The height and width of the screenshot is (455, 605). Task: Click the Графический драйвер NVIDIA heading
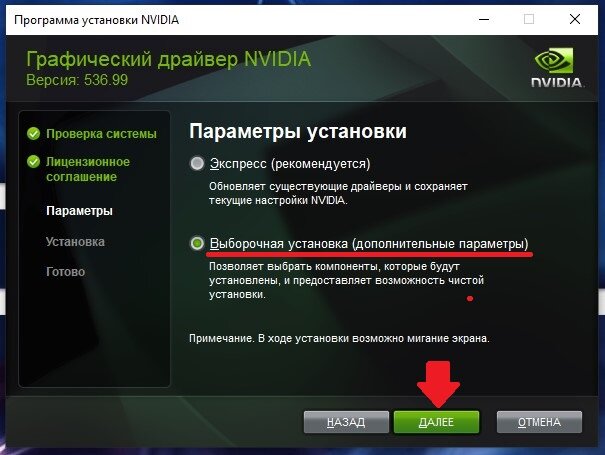coord(169,59)
